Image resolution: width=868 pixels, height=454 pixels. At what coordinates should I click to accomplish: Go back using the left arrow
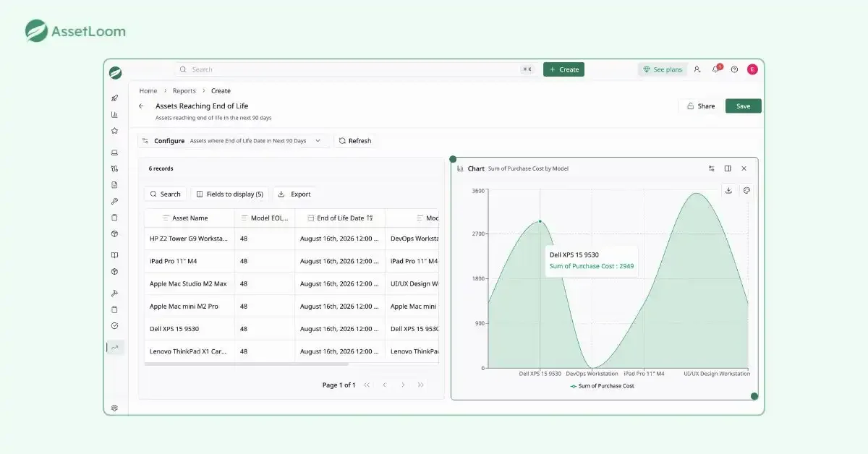(141, 106)
